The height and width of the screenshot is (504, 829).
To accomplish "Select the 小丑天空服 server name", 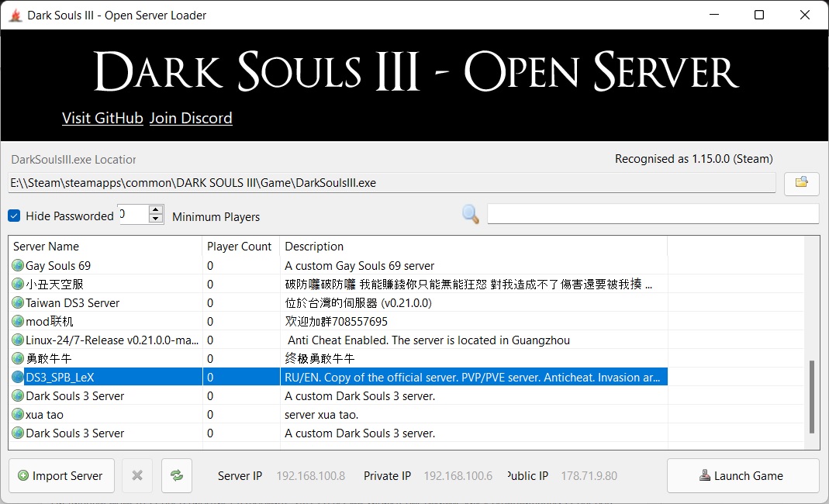I will coord(54,284).
